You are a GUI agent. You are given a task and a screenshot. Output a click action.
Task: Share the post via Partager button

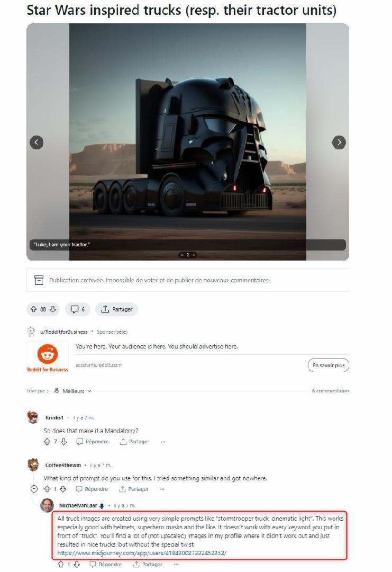click(116, 309)
